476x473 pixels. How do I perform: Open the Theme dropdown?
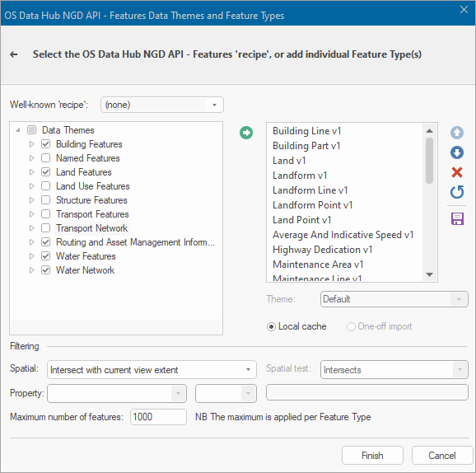(459, 299)
